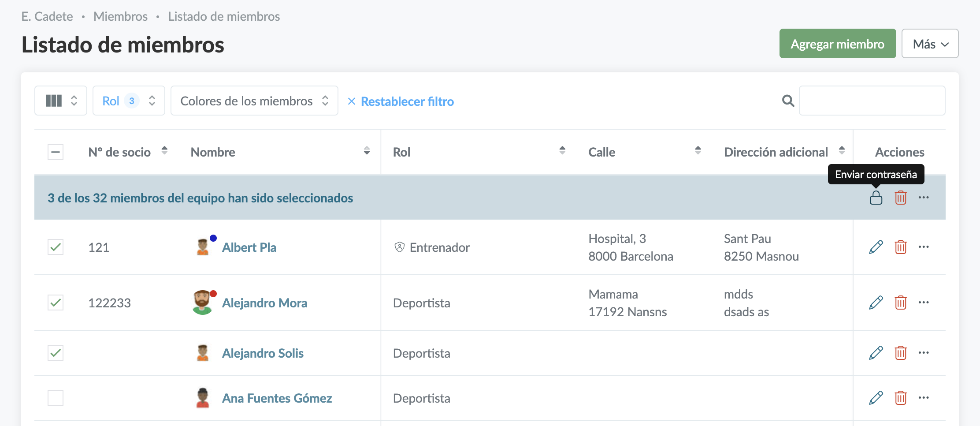Sort the table by Nombre column

(x=366, y=151)
